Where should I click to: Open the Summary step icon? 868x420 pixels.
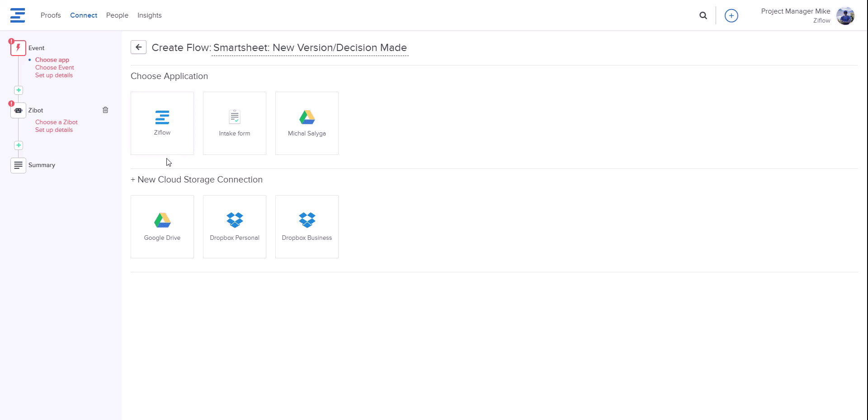[x=18, y=165]
